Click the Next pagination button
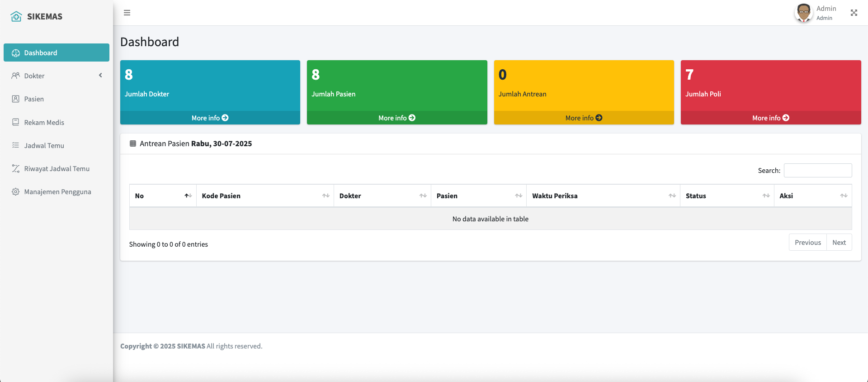This screenshot has height=382, width=868. pos(839,242)
